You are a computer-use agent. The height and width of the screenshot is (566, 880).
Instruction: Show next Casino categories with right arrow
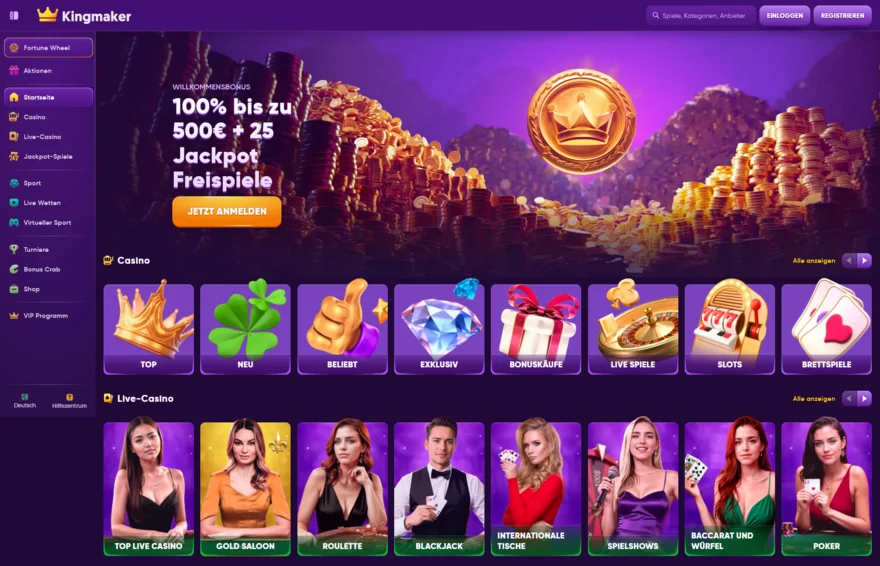pyautogui.click(x=864, y=260)
